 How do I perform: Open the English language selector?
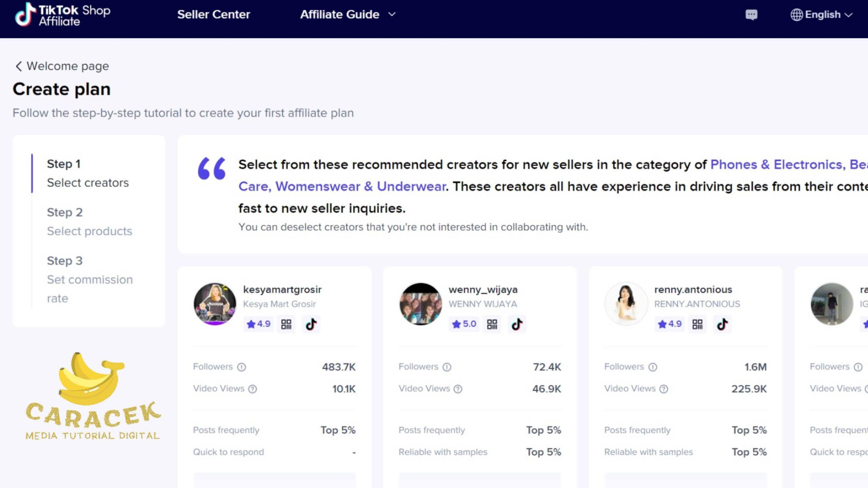click(821, 15)
